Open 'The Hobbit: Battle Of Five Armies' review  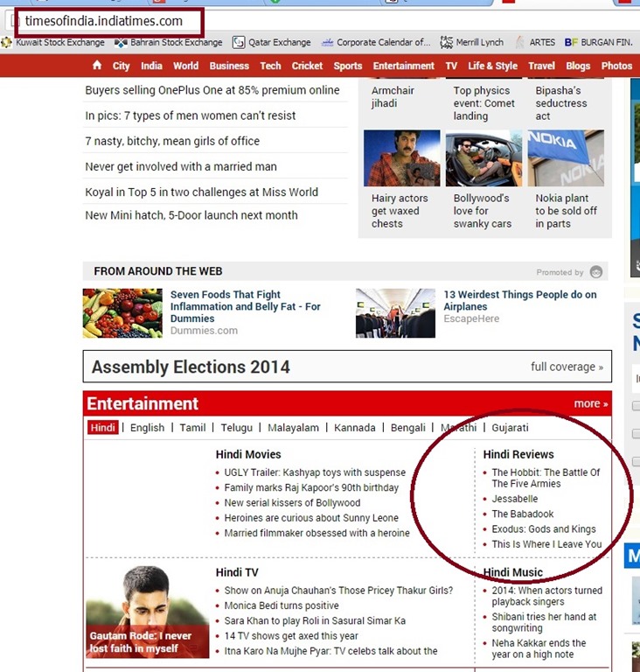pyautogui.click(x=546, y=478)
